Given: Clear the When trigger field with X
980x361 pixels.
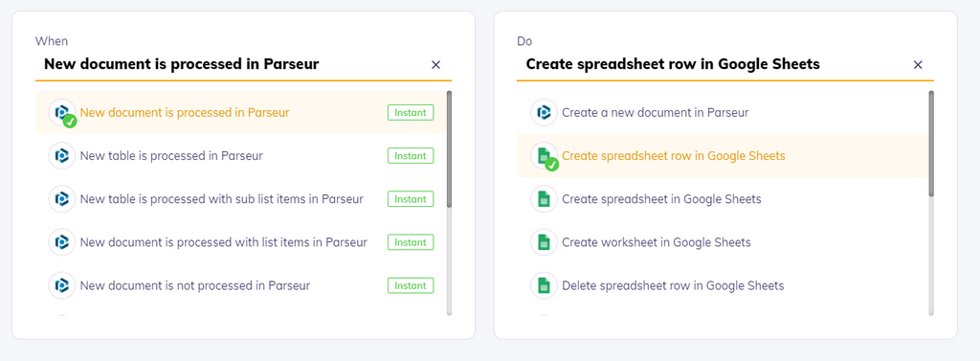Looking at the screenshot, I should tap(436, 64).
